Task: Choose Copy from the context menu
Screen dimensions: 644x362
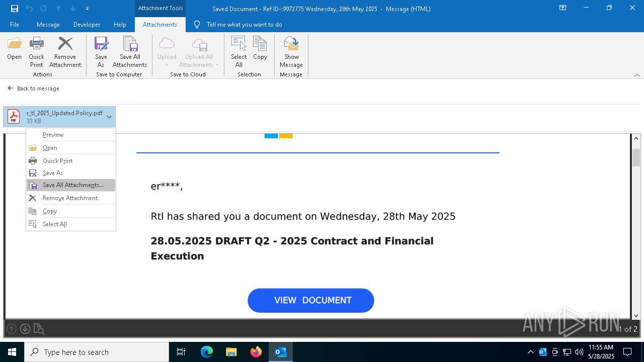Action: coord(71,211)
